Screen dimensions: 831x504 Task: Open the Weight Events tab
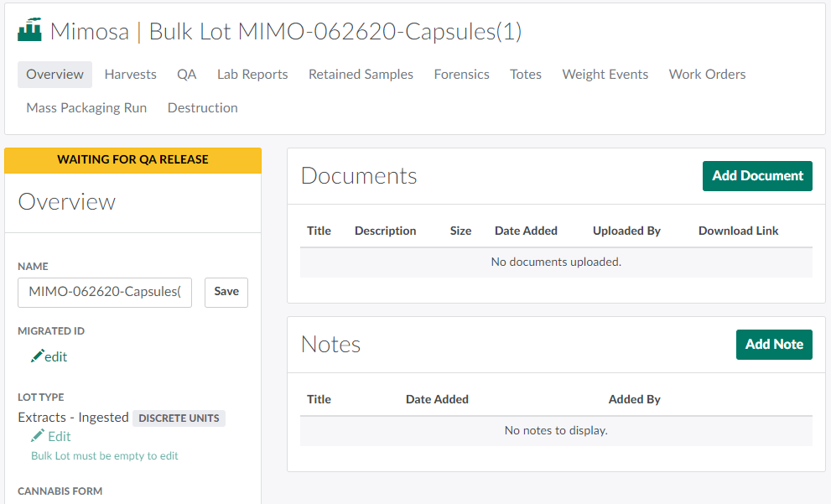click(x=605, y=75)
